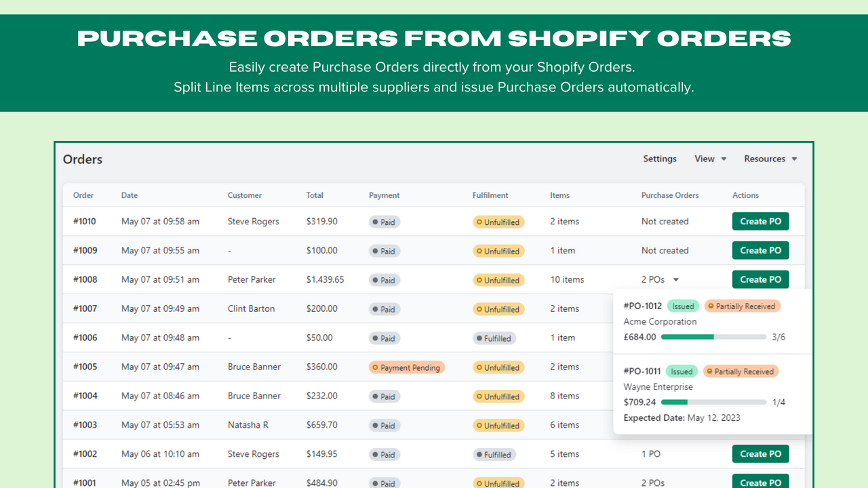Screen dimensions: 868x488
Task: Sort by the Total column header
Action: 315,195
